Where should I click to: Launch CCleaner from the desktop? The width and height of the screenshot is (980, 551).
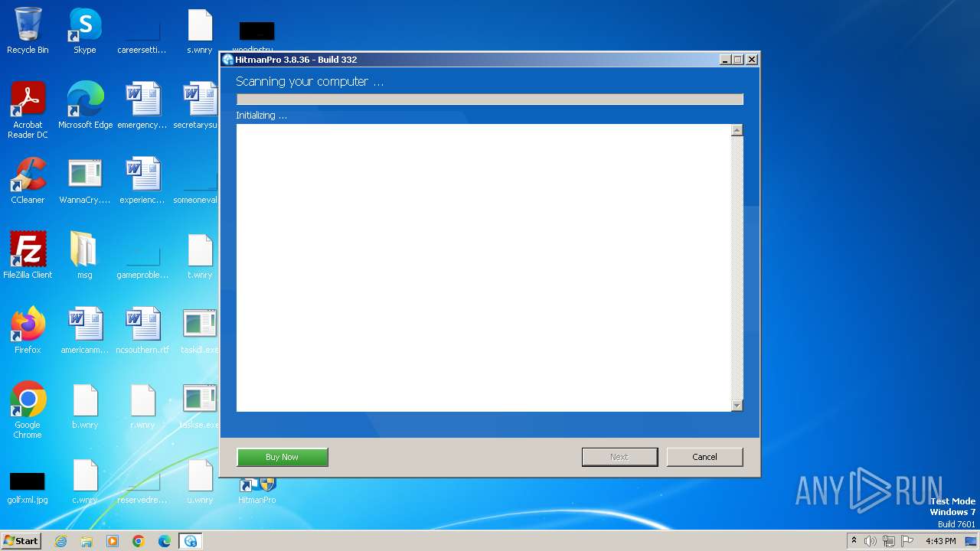(x=28, y=181)
